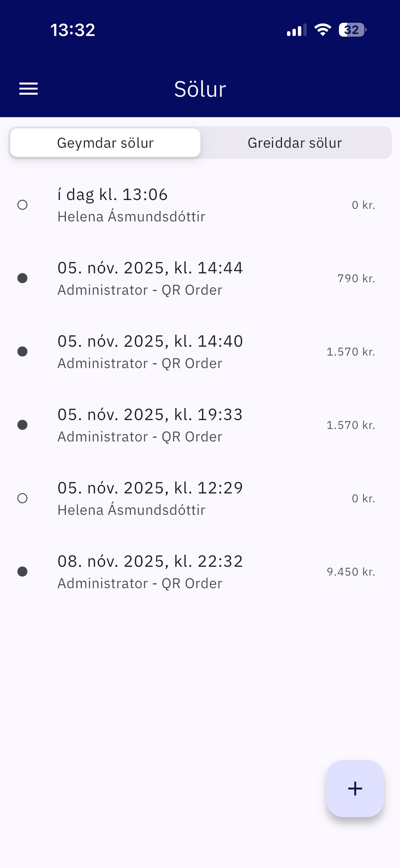
Task: Tap the Wi-Fi status icon
Action: pos(322,30)
